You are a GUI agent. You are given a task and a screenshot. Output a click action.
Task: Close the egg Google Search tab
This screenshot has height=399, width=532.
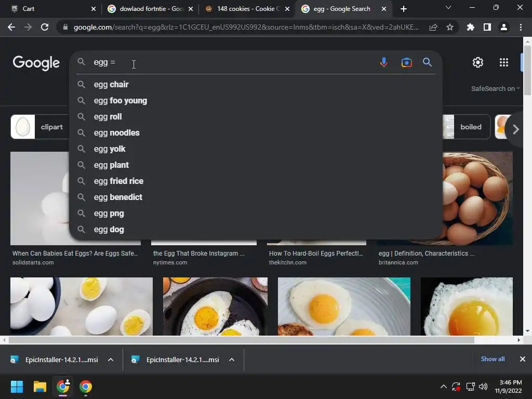tap(384, 9)
